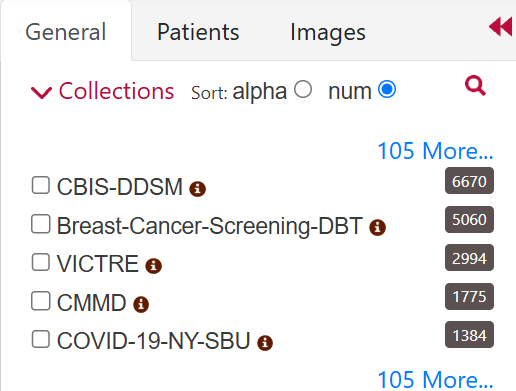Check the CMMD collection checkbox
The width and height of the screenshot is (516, 391).
click(x=41, y=301)
